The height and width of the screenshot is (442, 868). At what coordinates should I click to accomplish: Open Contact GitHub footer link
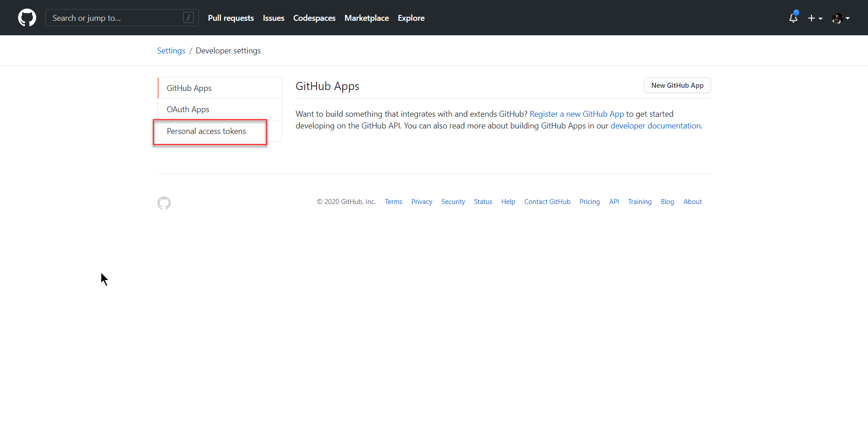547,202
